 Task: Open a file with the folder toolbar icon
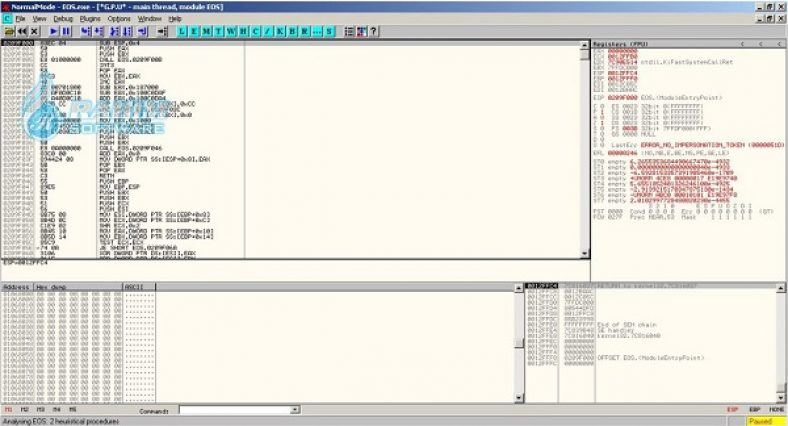9,31
